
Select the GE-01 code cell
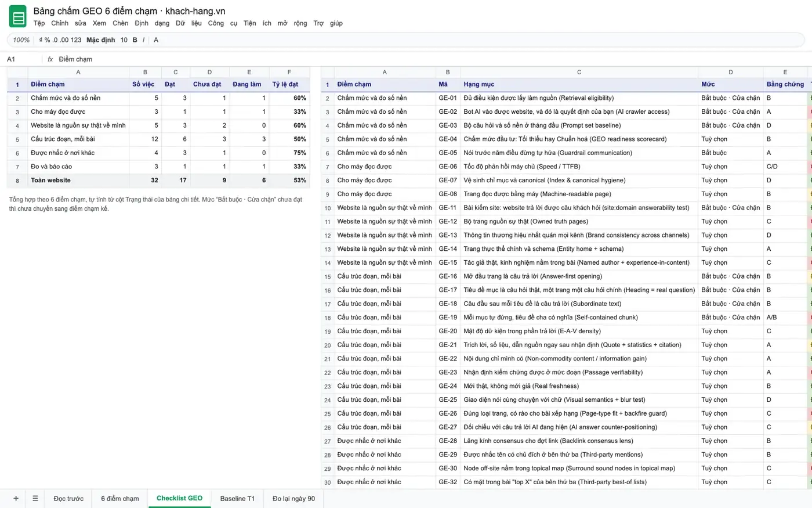[448, 98]
